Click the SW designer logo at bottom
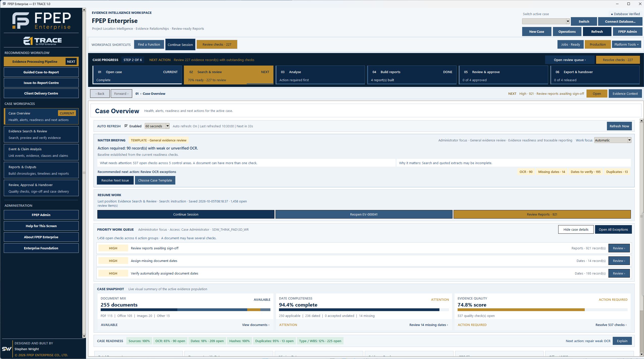This screenshot has height=359, width=644. click(x=7, y=349)
